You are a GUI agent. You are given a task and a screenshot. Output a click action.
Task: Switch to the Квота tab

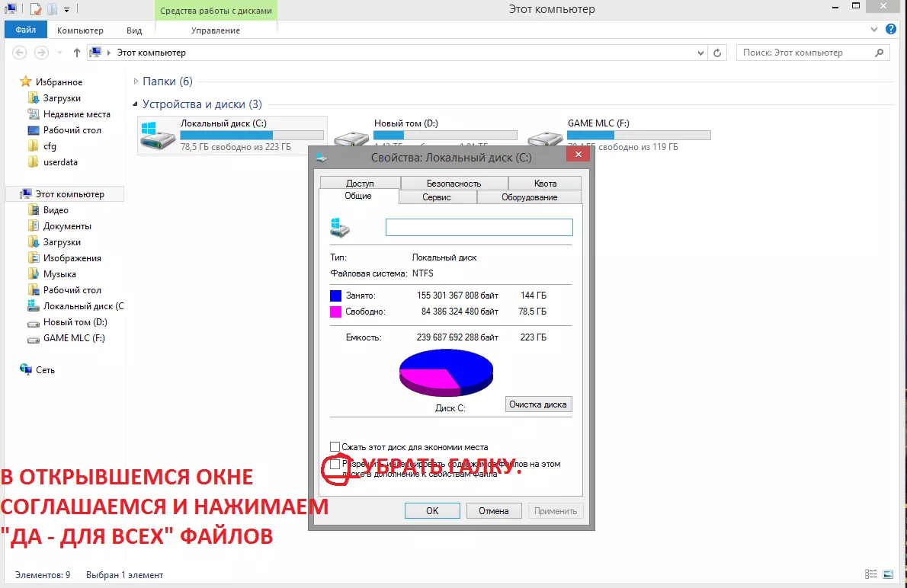tap(545, 184)
